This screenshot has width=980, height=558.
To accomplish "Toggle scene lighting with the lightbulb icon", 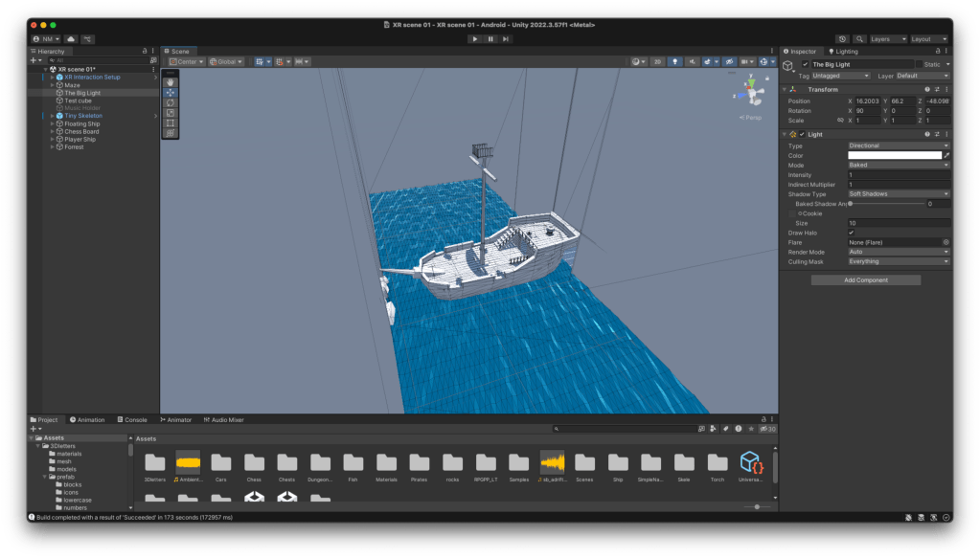I will [675, 61].
